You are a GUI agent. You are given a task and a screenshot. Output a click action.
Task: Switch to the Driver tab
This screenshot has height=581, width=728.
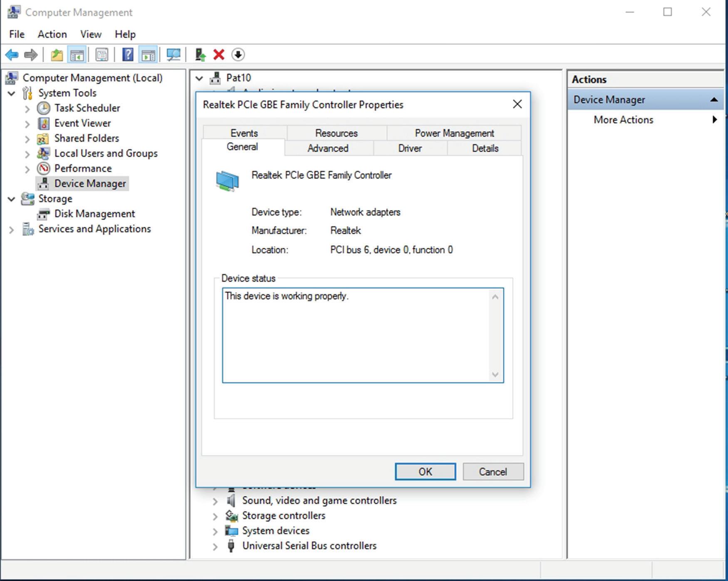(x=410, y=148)
